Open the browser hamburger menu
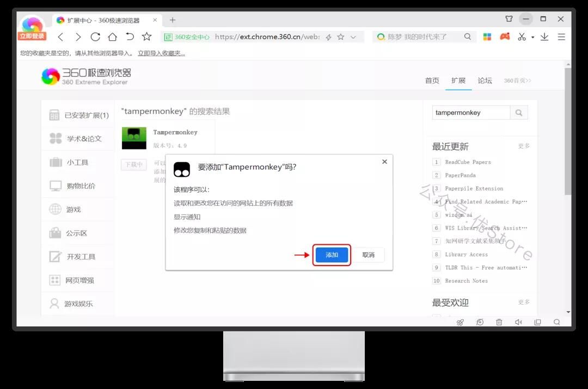588x389 pixels. coord(561,37)
